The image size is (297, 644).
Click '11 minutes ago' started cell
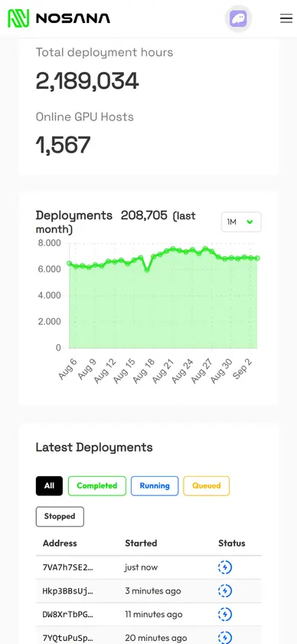coord(154,614)
